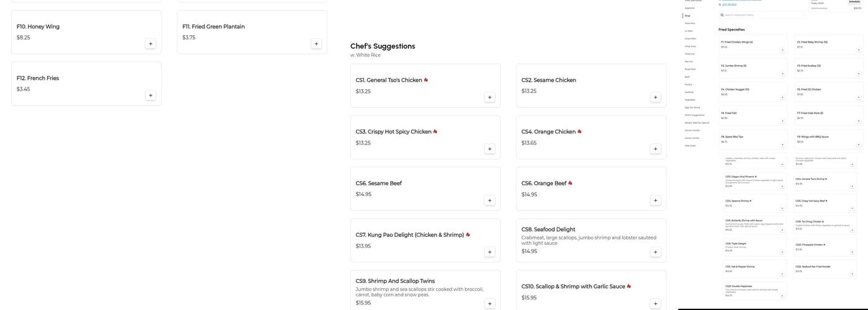Add CS6. Sesame Beef to the order
Image resolution: width=868 pixels, height=310 pixels.
coord(489,200)
